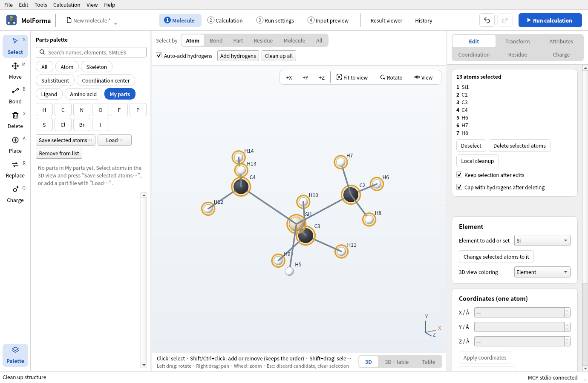Click Run calculation button
This screenshot has width=588, height=383.
click(x=550, y=20)
